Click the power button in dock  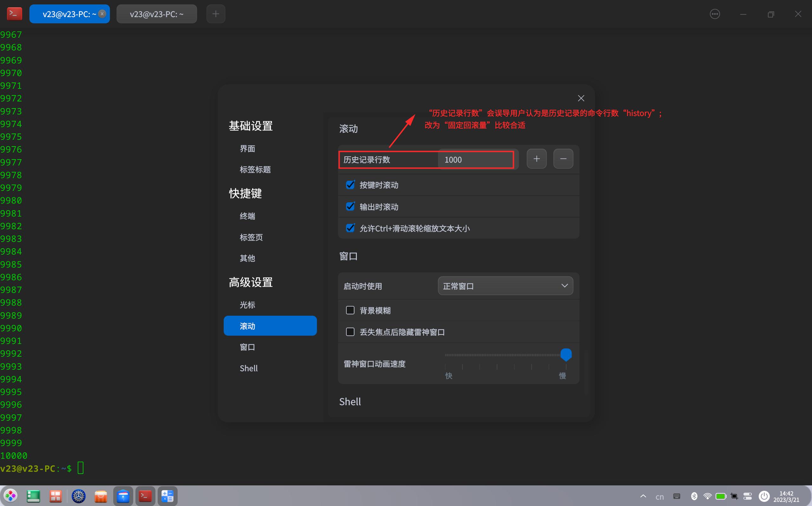pos(764,496)
